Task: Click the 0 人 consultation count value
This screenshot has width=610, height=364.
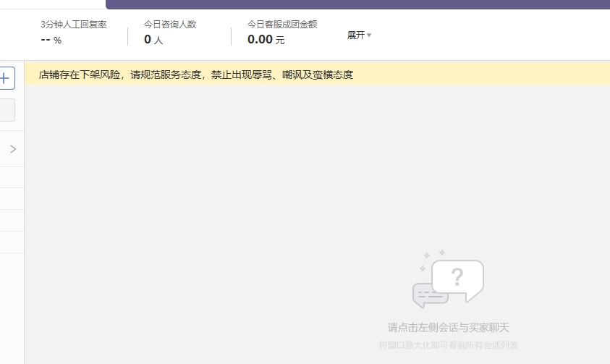Action: [x=153, y=39]
